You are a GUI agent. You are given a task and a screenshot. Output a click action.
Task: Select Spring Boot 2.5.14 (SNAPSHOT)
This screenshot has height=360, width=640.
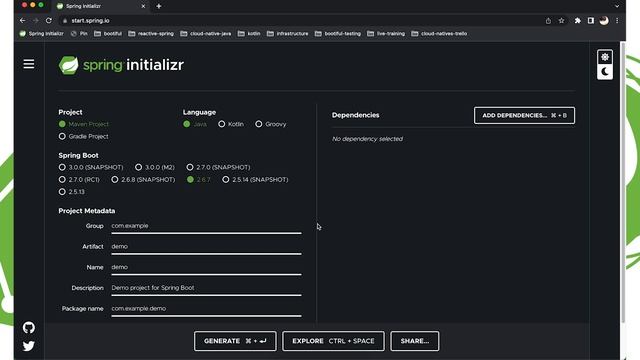pos(226,180)
